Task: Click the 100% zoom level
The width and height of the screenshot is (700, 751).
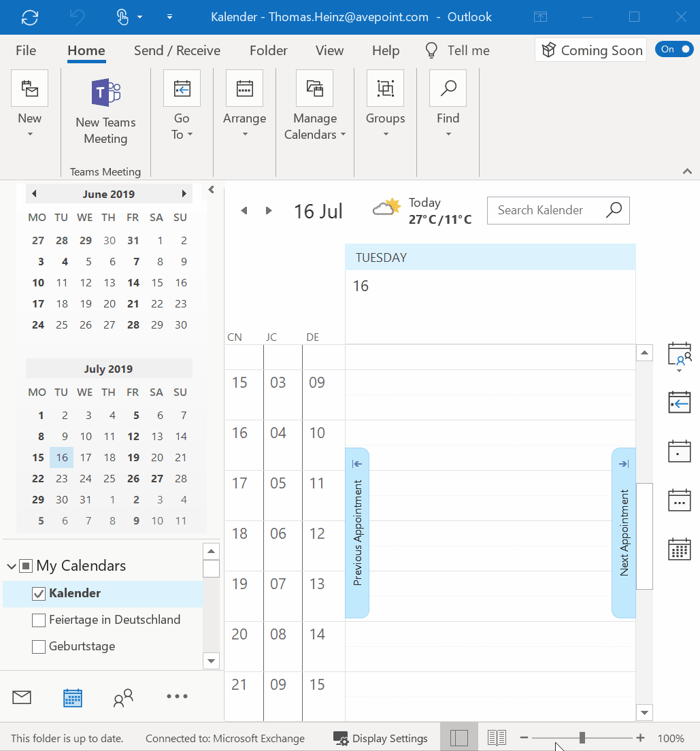Action: [671, 739]
